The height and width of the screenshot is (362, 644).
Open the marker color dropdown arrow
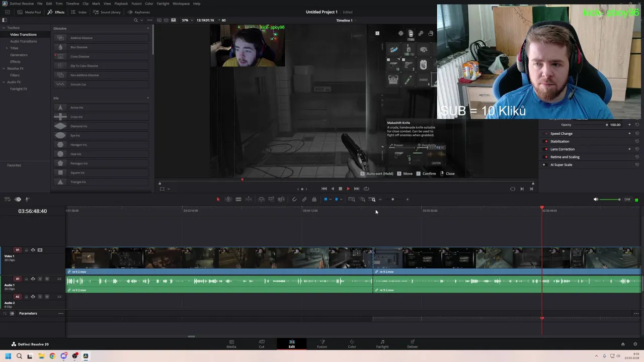click(341, 200)
